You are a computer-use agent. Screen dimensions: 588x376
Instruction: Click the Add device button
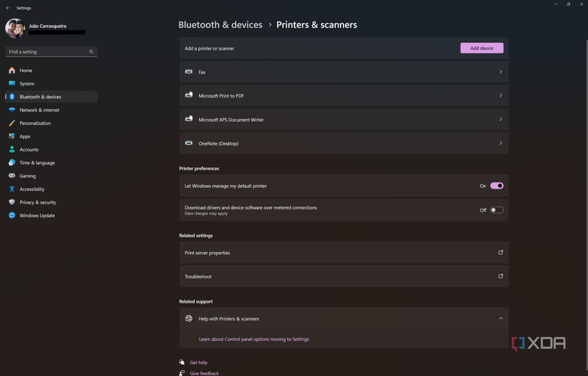(x=482, y=48)
